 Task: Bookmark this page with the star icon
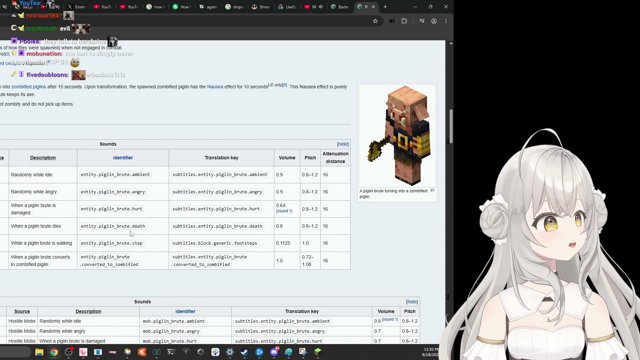(375, 21)
